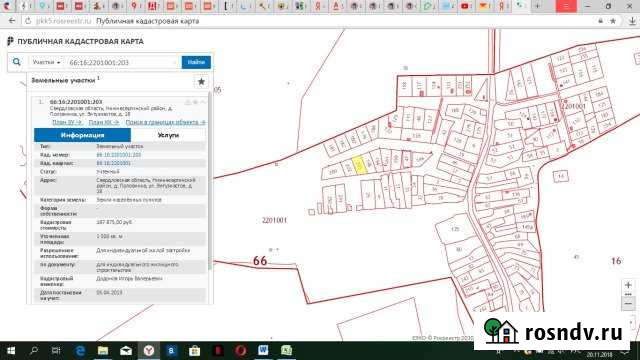Open Поиск в границах объекта link
The width and height of the screenshot is (640, 360).
pyautogui.click(x=165, y=122)
